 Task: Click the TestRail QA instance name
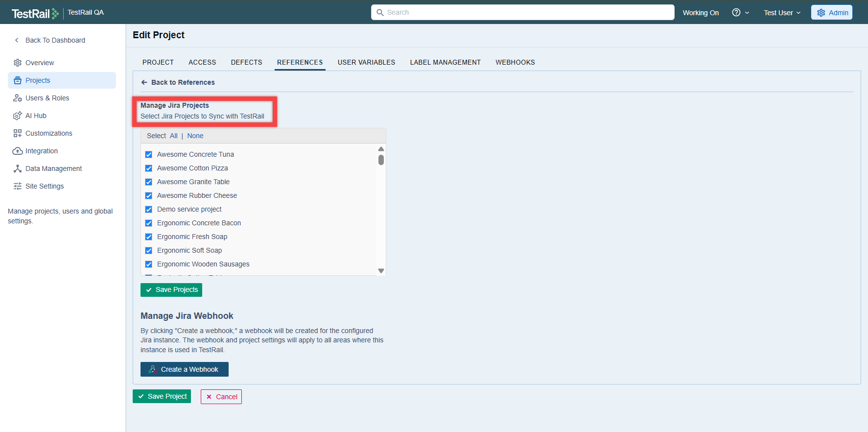(86, 12)
